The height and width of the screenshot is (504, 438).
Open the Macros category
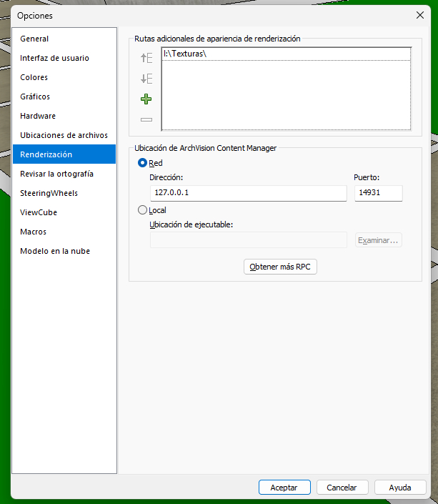(x=64, y=232)
